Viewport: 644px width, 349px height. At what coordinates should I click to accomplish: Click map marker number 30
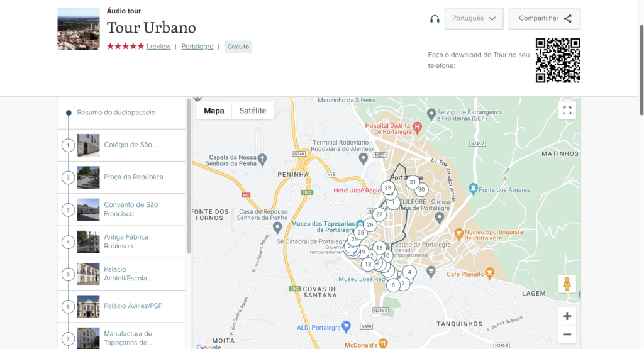pos(421,190)
